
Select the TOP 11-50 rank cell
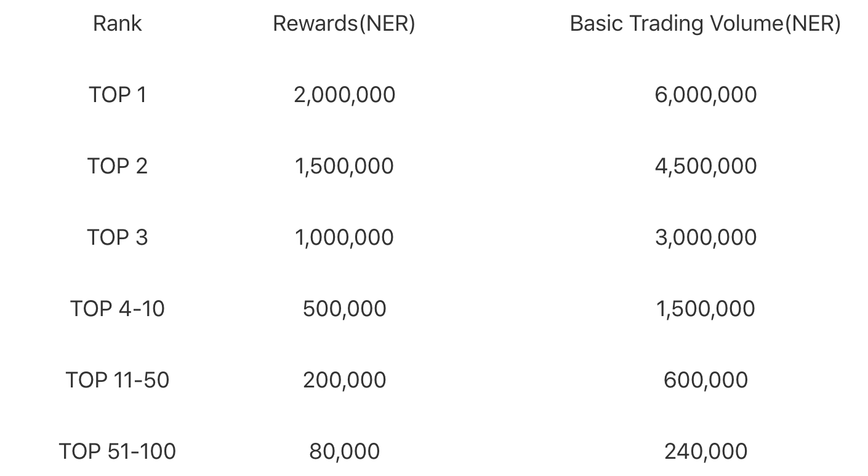118,380
